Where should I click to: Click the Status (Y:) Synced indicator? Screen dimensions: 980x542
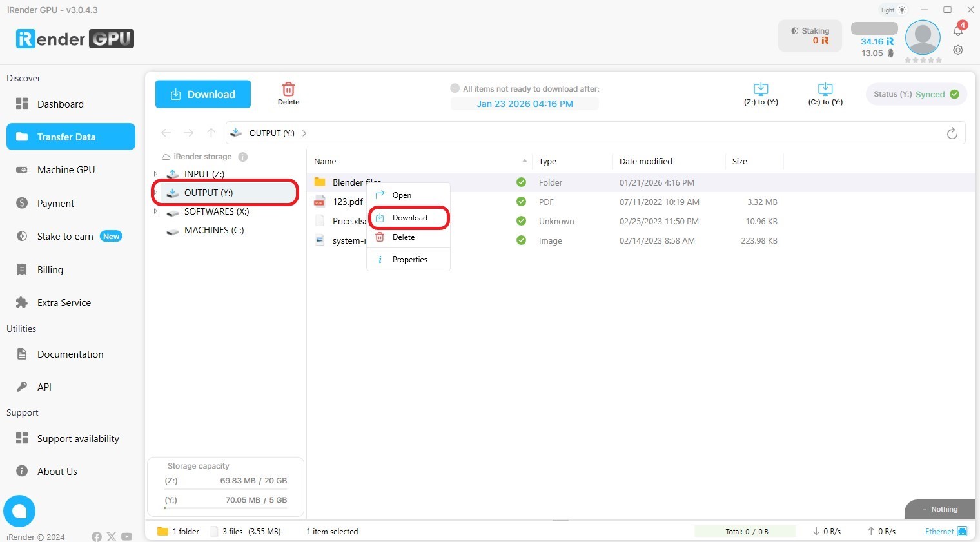pos(916,94)
